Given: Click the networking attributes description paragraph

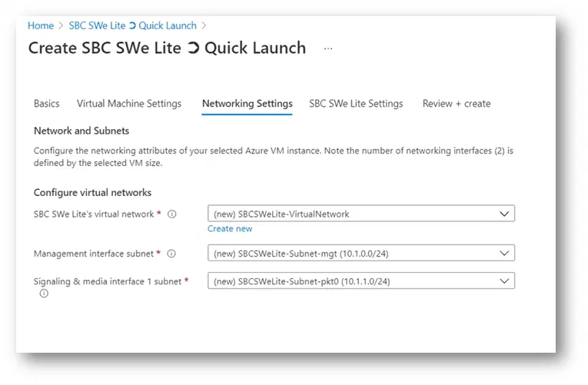Looking at the screenshot, I should pos(273,156).
